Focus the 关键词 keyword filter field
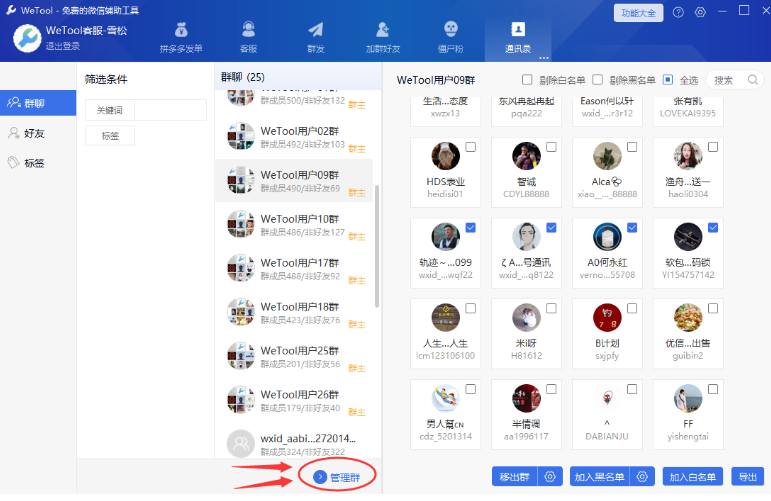Image resolution: width=771 pixels, height=501 pixels. (170, 110)
